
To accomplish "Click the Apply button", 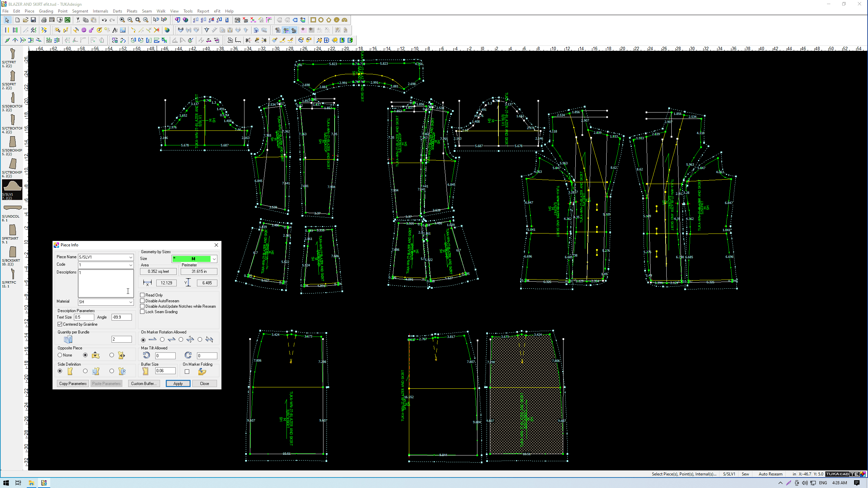I will tap(178, 384).
